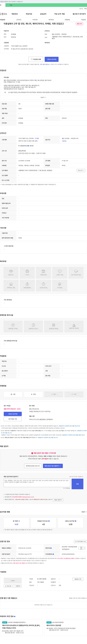Click the 장애인용 승강기 facility icon
This screenshot has width=87, height=644.
pyautogui.click(x=33, y=327)
